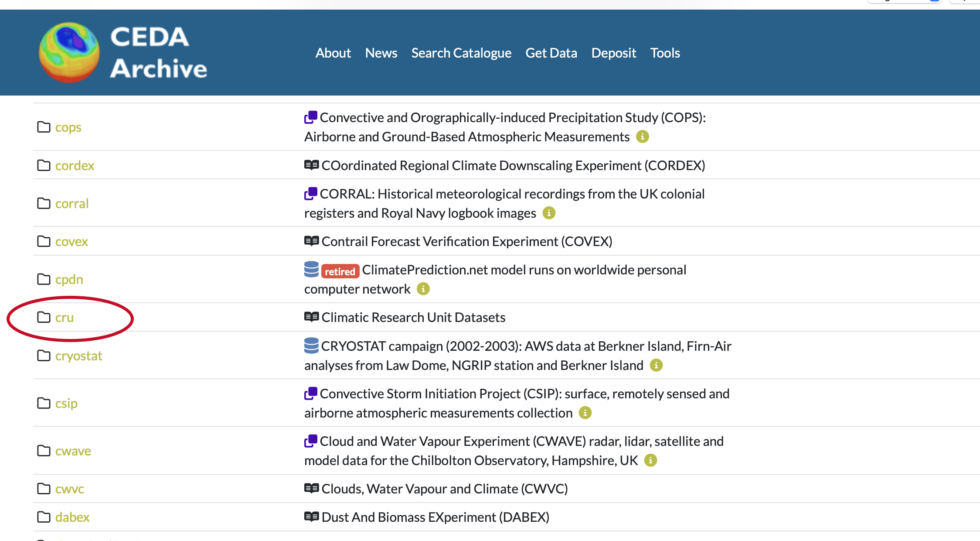The image size is (980, 541).
Task: Open the Get Data navigation item
Action: (551, 53)
